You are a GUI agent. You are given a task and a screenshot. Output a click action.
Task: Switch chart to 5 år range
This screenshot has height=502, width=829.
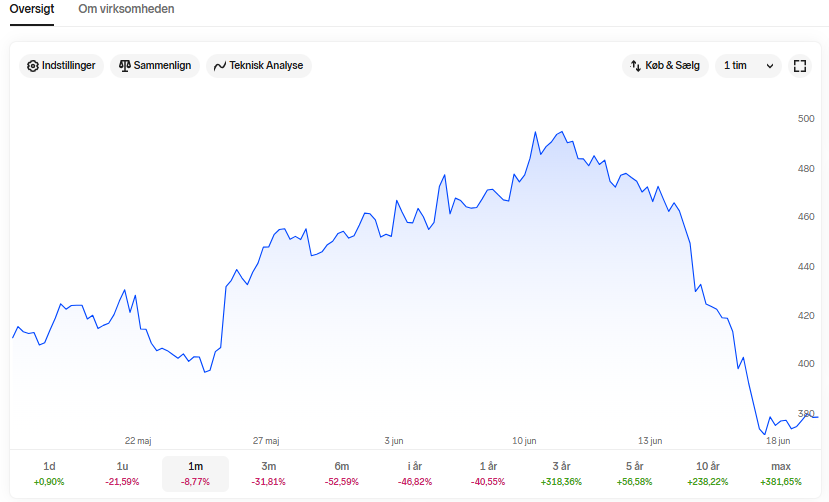[x=634, y=473]
